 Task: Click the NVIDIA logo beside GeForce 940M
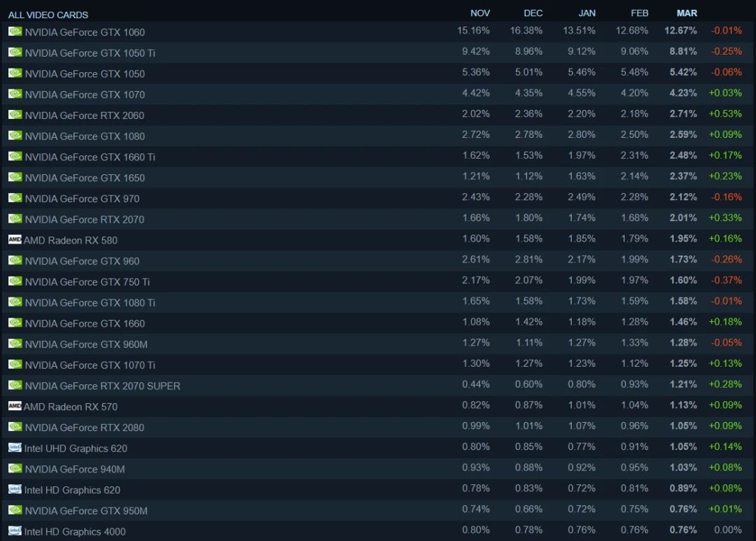[15, 468]
